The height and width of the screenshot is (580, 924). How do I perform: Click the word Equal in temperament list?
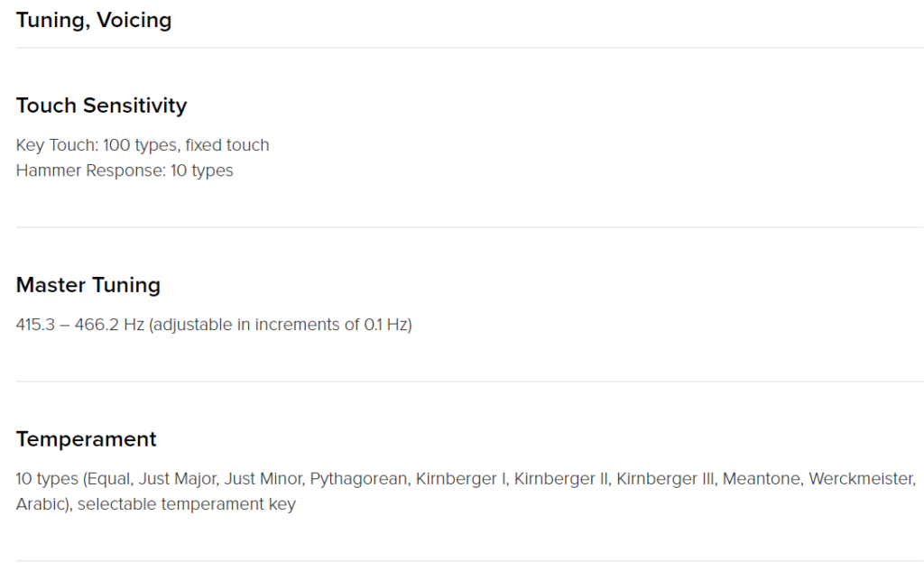[108, 479]
